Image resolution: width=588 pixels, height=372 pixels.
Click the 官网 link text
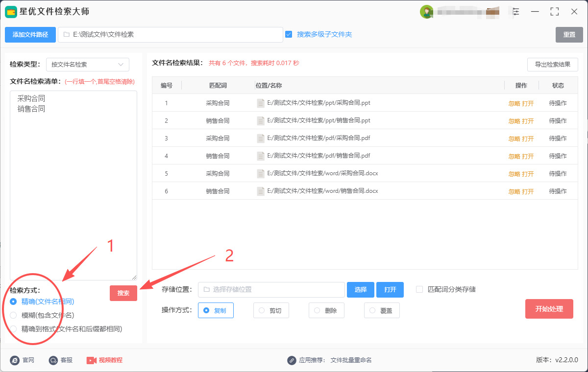(x=28, y=360)
